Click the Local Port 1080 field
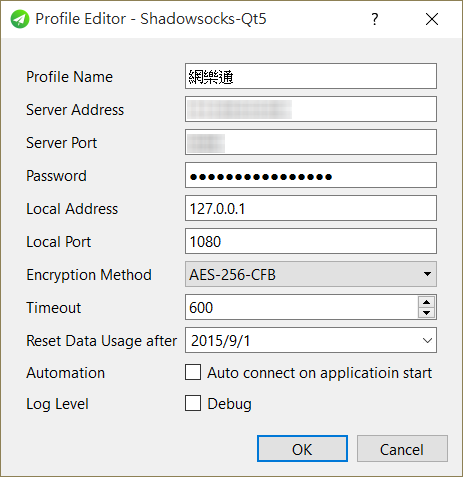Image resolution: width=463 pixels, height=477 pixels. point(311,241)
